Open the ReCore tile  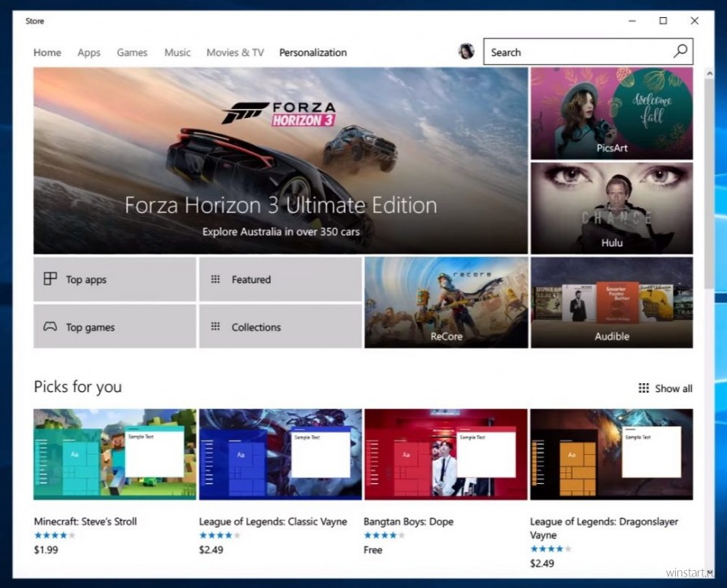[446, 303]
